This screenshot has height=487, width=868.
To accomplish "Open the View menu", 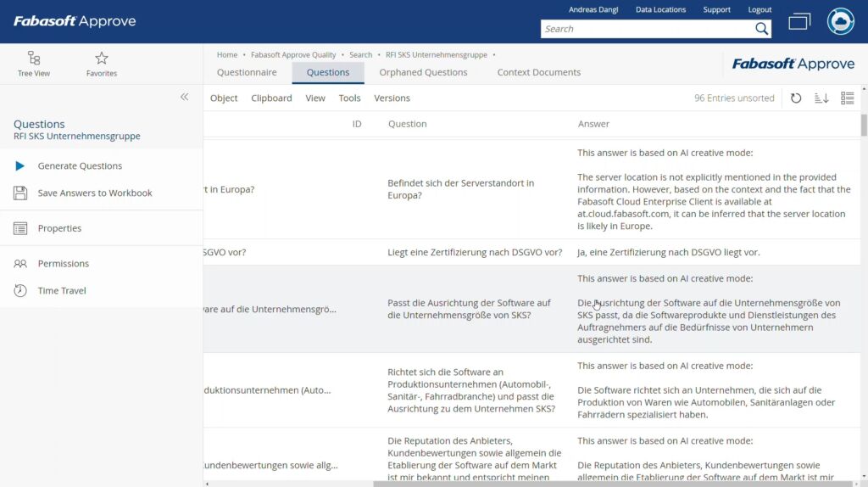I will point(315,98).
